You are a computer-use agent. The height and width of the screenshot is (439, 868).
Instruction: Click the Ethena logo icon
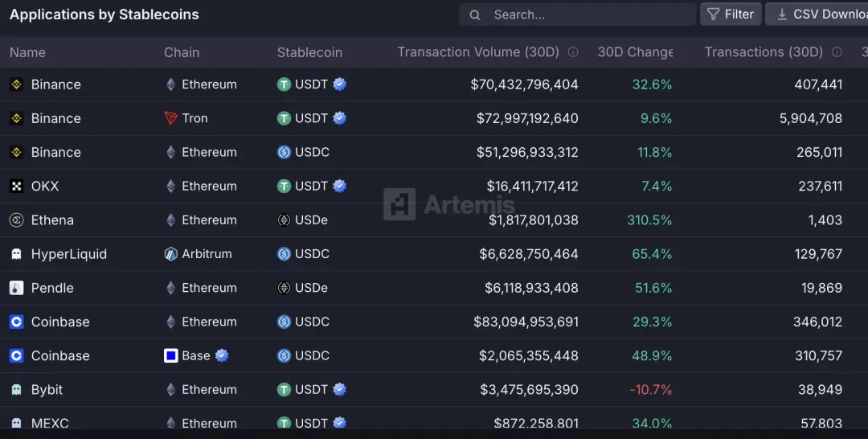point(16,220)
